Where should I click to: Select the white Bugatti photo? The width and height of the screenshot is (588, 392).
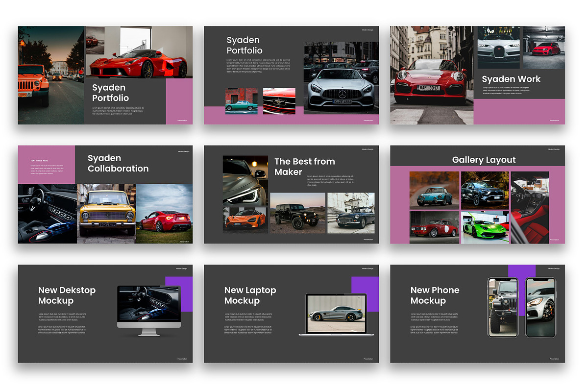(499, 48)
